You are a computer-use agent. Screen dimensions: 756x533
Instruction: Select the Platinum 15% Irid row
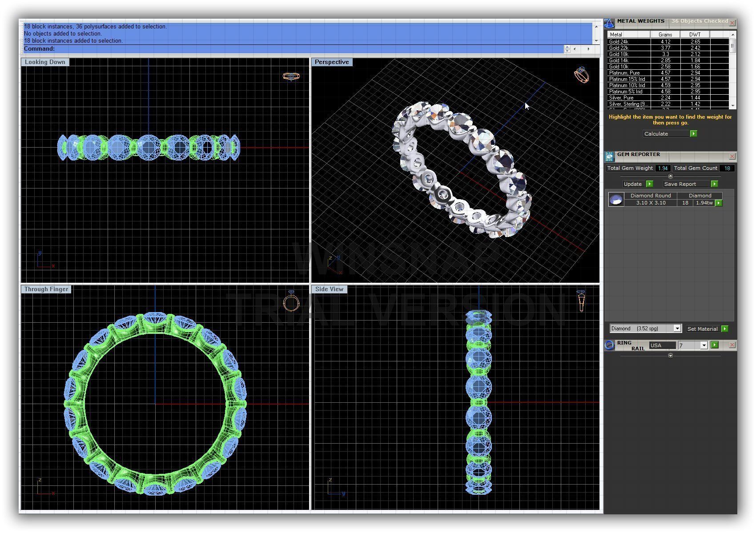point(668,79)
